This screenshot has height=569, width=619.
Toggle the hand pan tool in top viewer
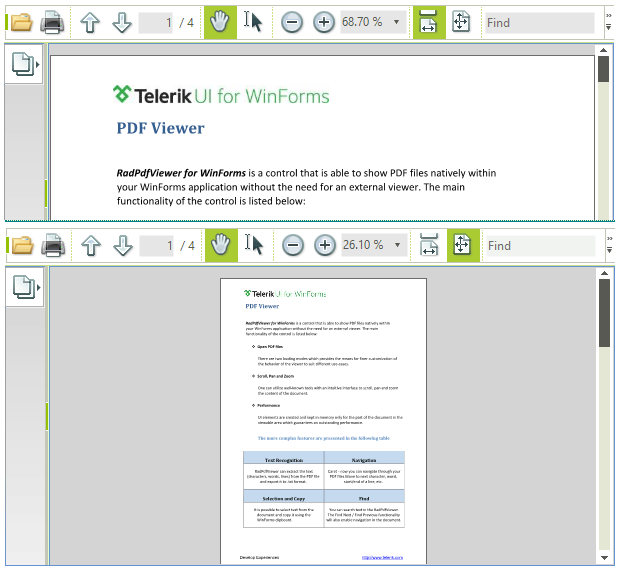[220, 22]
